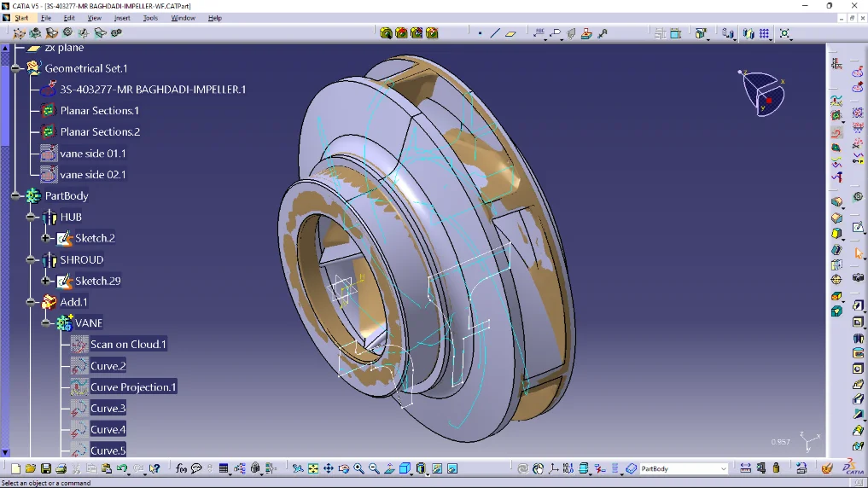Collapse the Geometrical Set.1 node

coord(16,68)
